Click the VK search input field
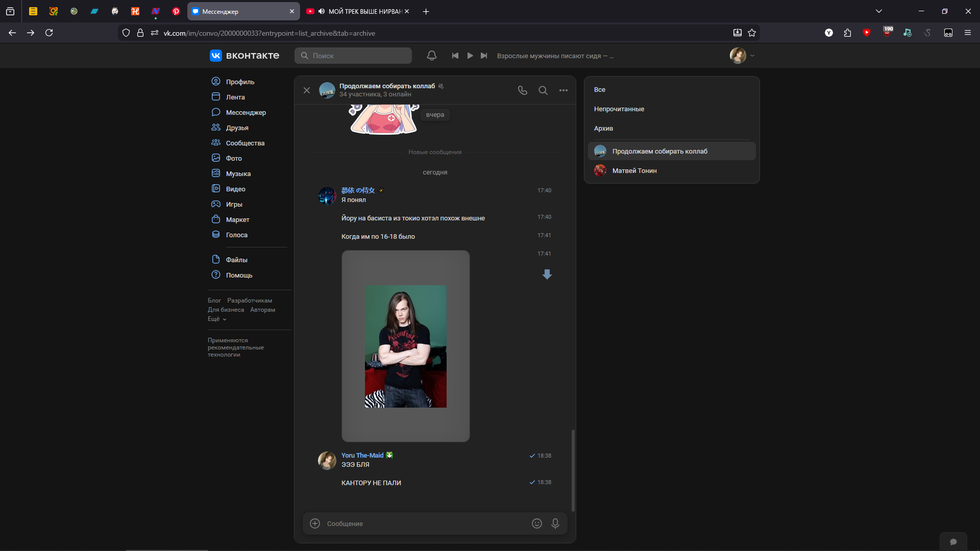Image resolution: width=980 pixels, height=551 pixels. [x=357, y=56]
